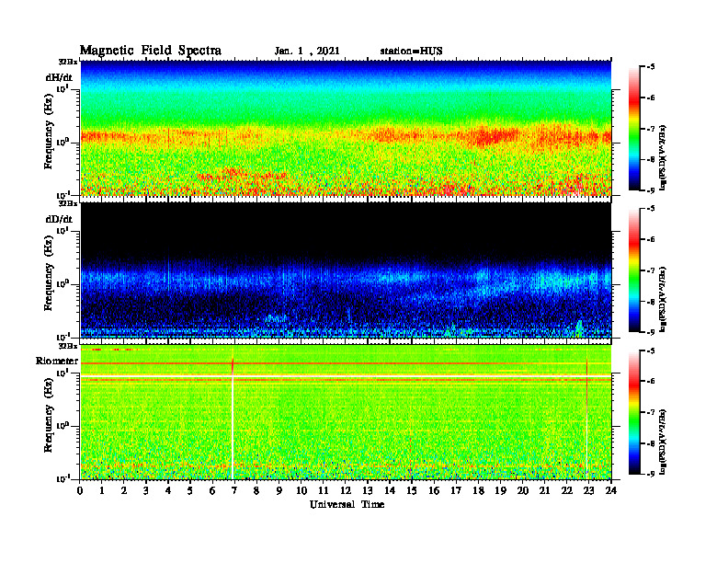Select hour "1" on the time axis
Screen dimensions: 728x563
click(102, 490)
